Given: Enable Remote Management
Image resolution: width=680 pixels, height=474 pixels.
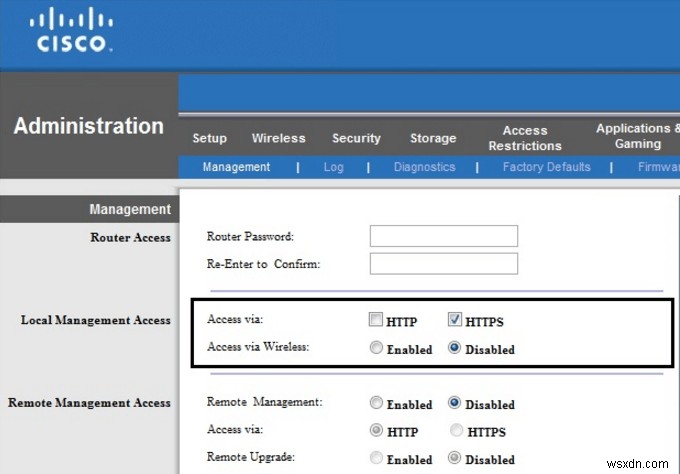Looking at the screenshot, I should click(x=376, y=404).
